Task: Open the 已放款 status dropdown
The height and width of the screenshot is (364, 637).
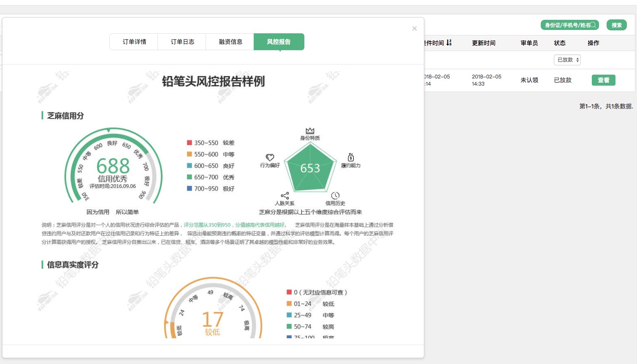Action: click(x=567, y=60)
